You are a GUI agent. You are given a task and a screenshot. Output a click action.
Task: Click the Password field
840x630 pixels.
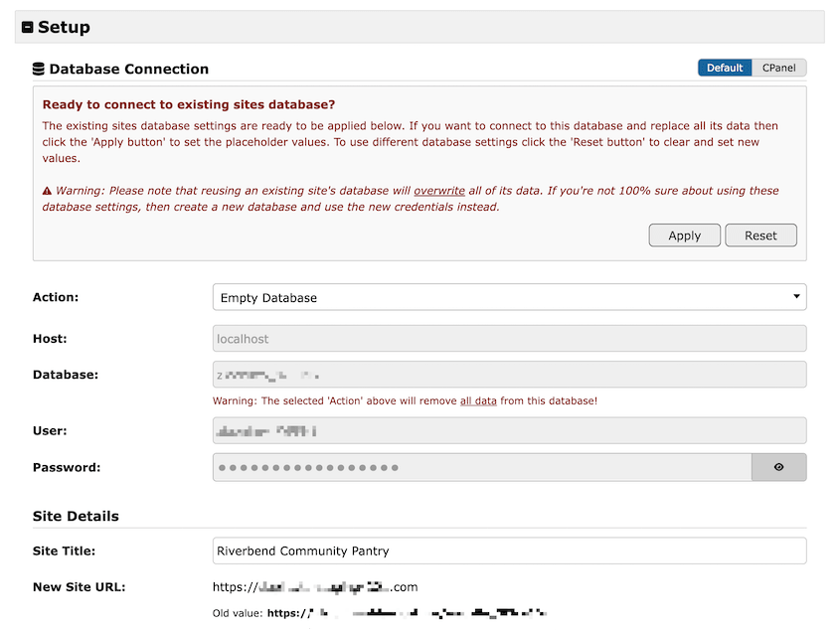tap(482, 468)
